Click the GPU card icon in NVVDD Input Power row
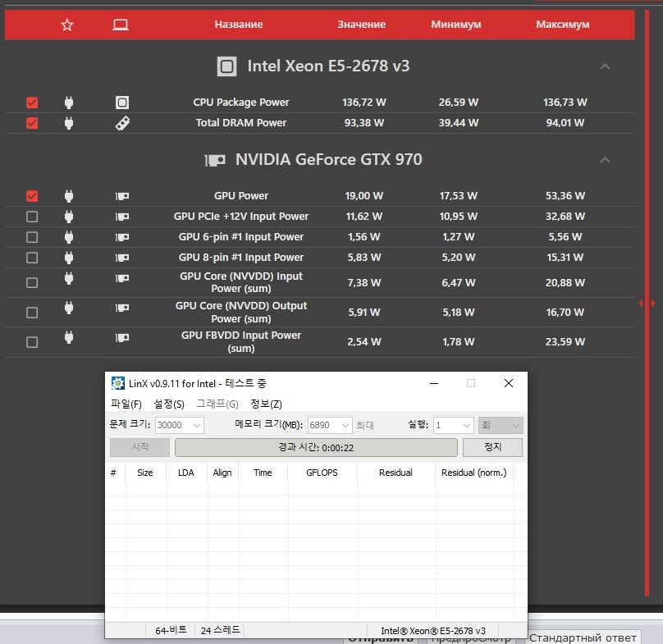 tap(122, 278)
